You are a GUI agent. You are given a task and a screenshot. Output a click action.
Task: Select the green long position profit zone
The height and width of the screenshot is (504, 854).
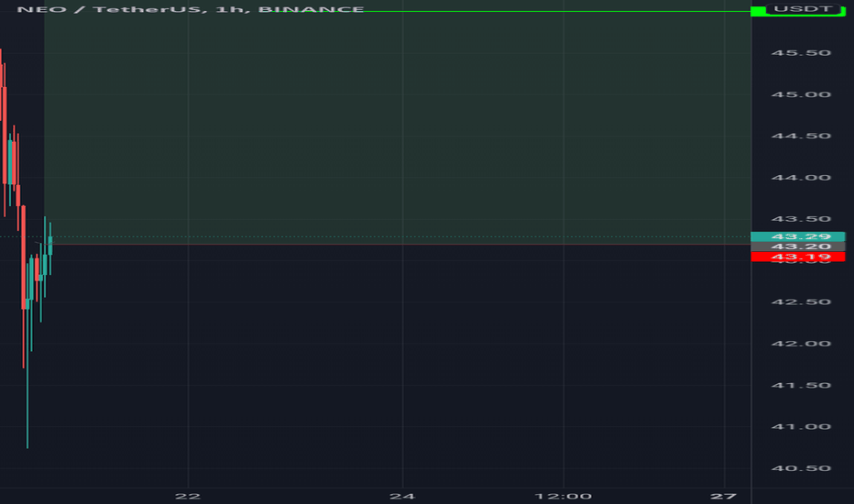tap(398, 122)
